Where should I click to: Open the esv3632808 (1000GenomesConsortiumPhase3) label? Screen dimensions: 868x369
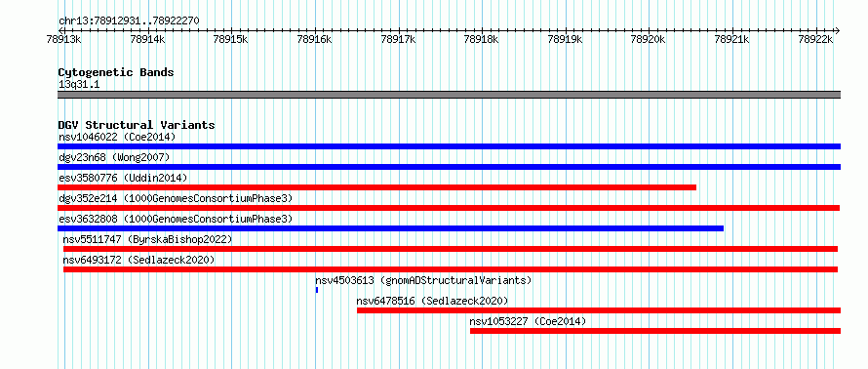[176, 219]
